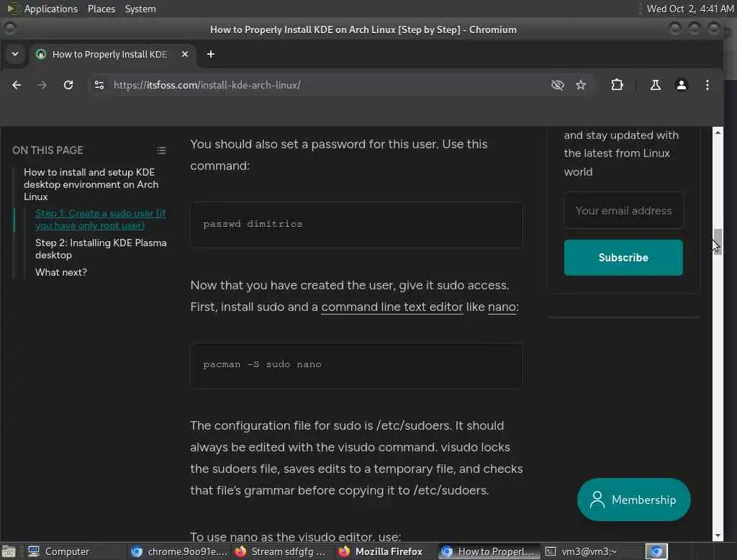Screen dimensions: 737x560
Task: View site information icon in address bar
Action: pos(99,85)
